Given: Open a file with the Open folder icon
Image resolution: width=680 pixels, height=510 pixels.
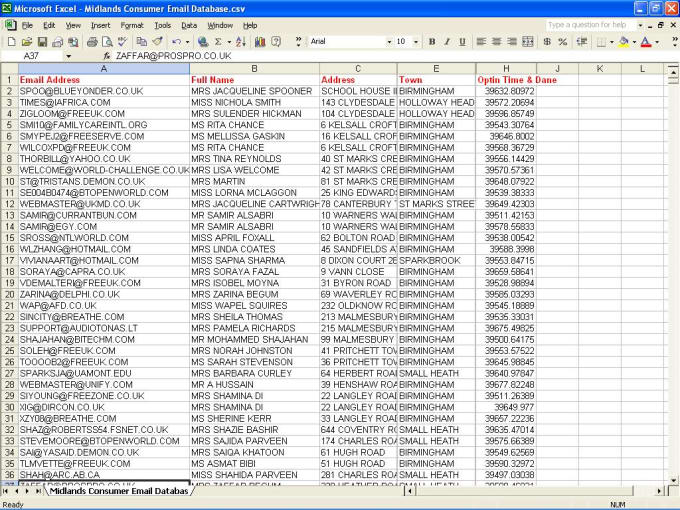Looking at the screenshot, I should point(27,42).
